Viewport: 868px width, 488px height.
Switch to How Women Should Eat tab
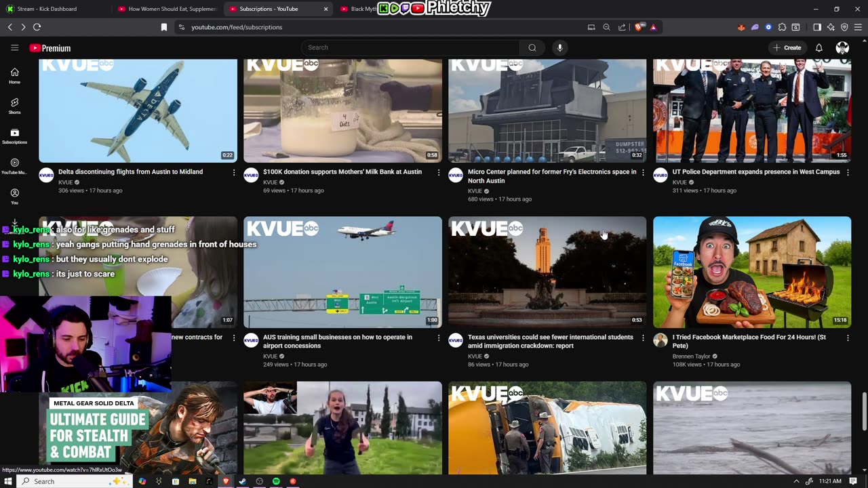click(167, 9)
